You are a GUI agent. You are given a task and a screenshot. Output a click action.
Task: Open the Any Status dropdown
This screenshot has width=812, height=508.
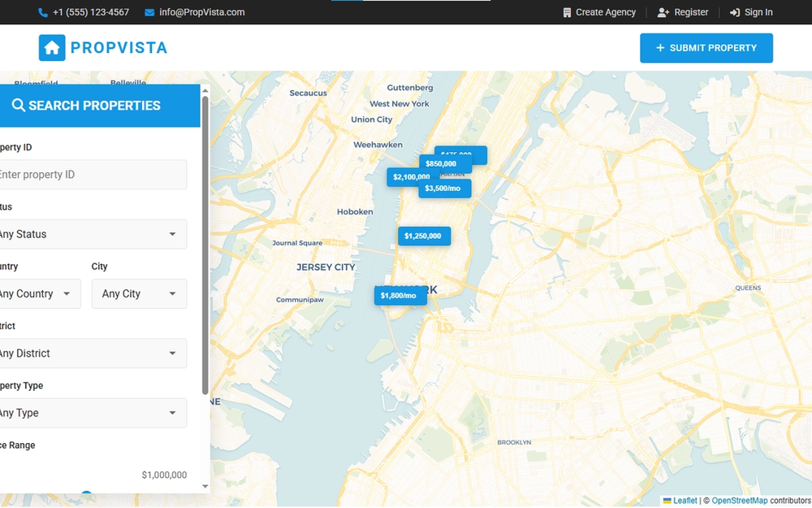93,234
